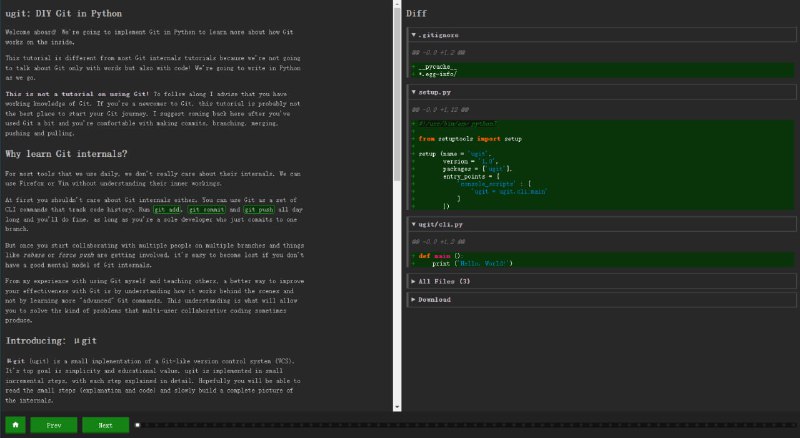This screenshot has height=438, width=800.
Task: Click the 'Why learn Git internals?' heading
Action: (66, 154)
